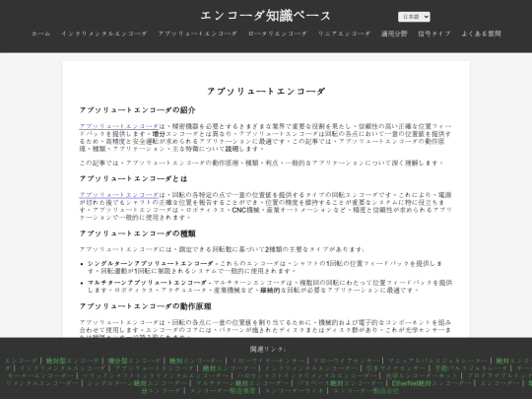Click the エンコーダ知識ベース site title

point(265,16)
